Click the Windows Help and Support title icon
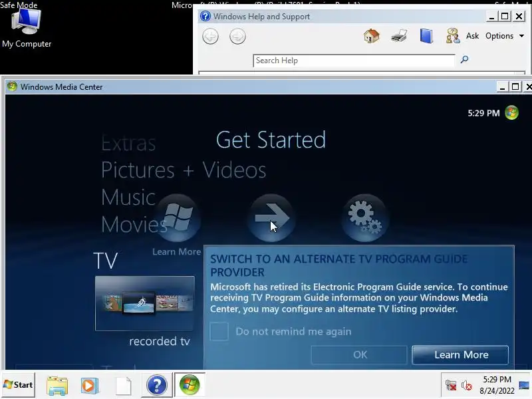Viewport: 532px width, 399px height. click(205, 16)
